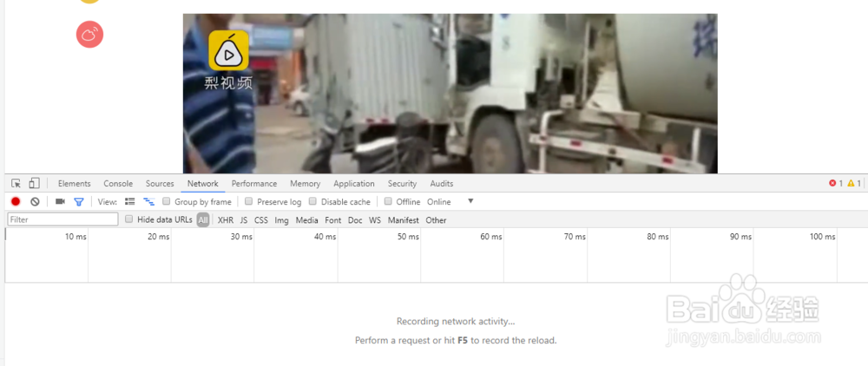Open the Sources tab

pos(160,184)
